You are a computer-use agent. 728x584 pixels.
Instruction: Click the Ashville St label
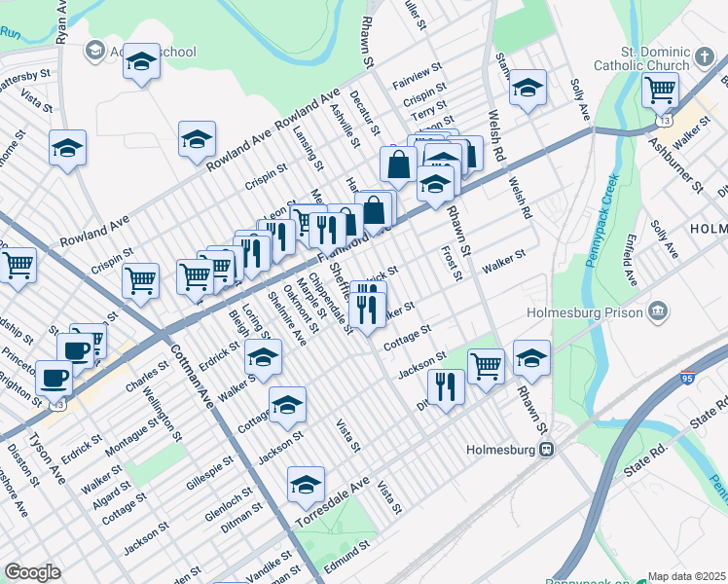click(345, 126)
